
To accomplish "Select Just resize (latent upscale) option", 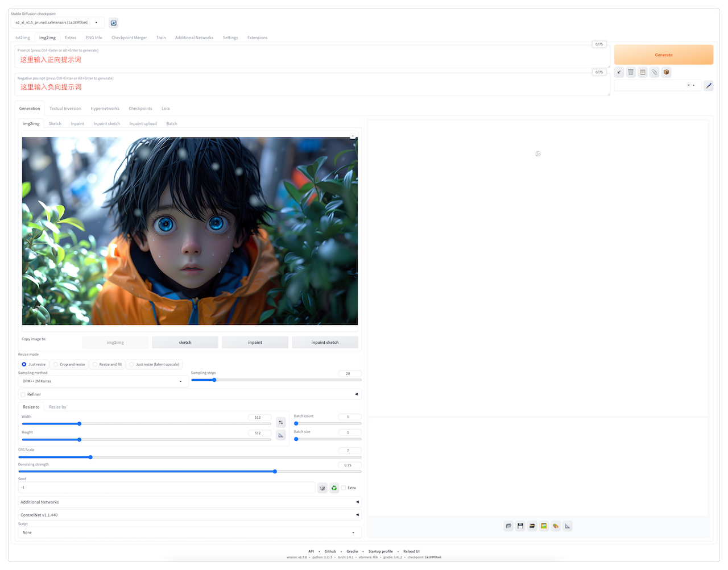I will pos(154,364).
